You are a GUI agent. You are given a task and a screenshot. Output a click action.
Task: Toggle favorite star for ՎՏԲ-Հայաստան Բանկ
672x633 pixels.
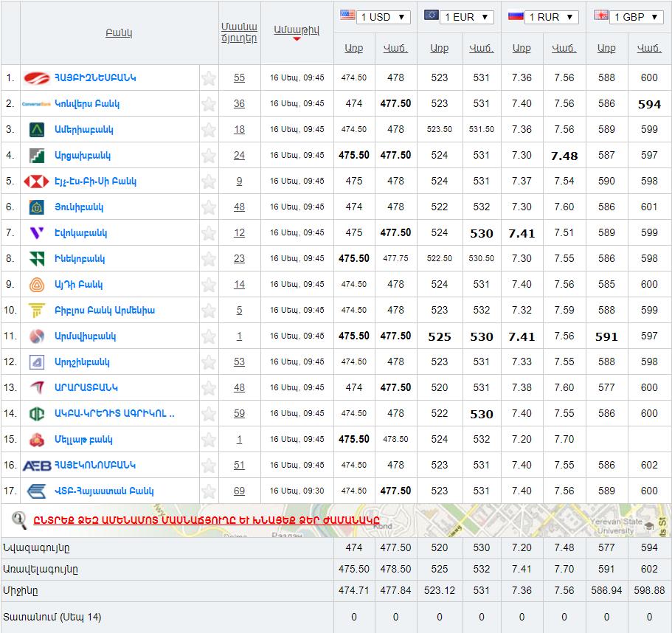click(209, 491)
